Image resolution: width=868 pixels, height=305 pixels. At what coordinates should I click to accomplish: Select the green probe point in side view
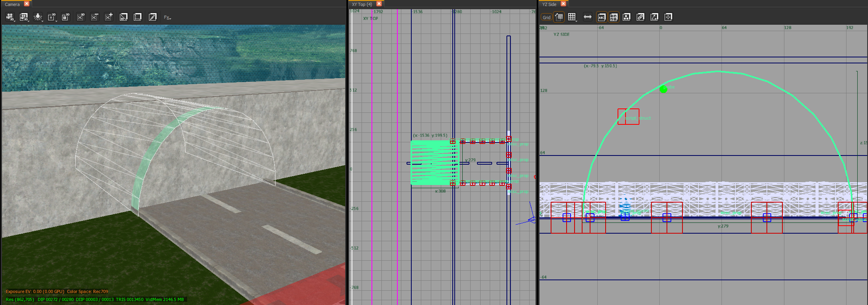point(663,89)
